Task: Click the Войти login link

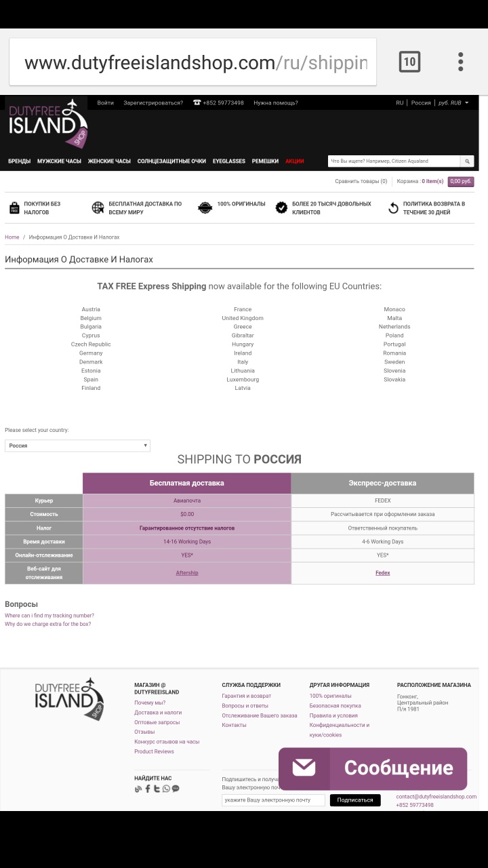Action: click(x=105, y=103)
